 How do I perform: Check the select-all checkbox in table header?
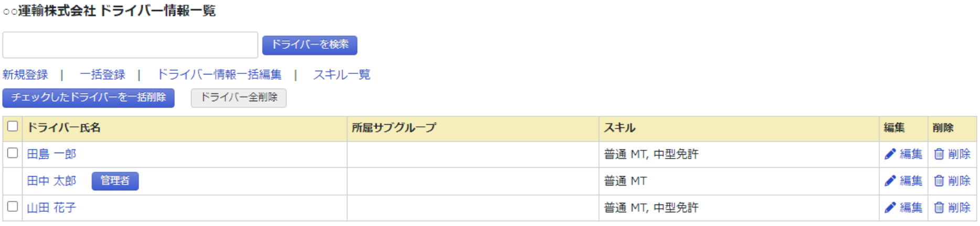coord(13,126)
